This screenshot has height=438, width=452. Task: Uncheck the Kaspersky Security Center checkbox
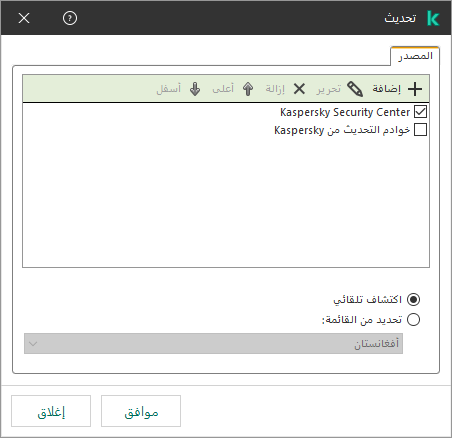[x=420, y=112]
